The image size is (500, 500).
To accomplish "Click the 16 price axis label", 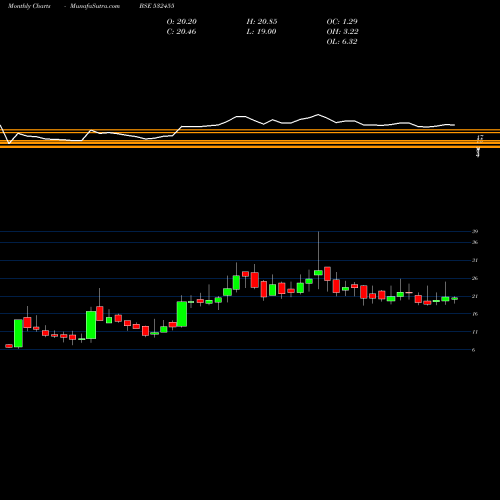I will pos(475,314).
